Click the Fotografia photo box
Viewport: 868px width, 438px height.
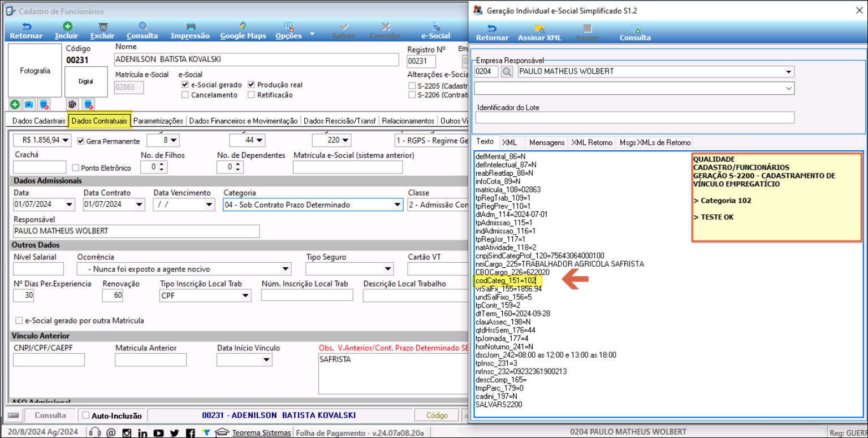coord(35,71)
